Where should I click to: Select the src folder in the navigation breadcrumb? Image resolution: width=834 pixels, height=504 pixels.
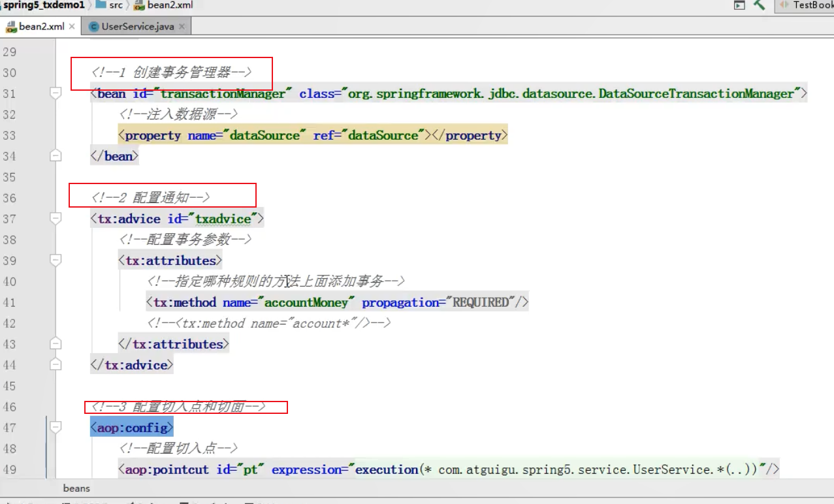[110, 5]
